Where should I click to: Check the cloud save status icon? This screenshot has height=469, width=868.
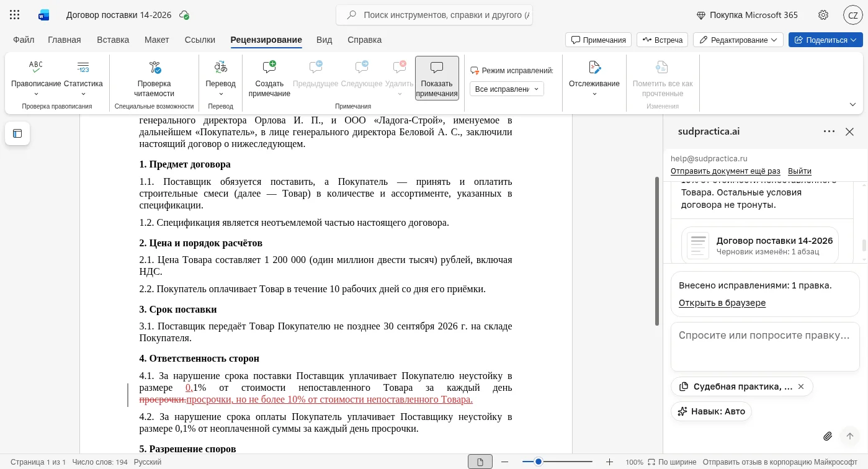click(x=184, y=15)
